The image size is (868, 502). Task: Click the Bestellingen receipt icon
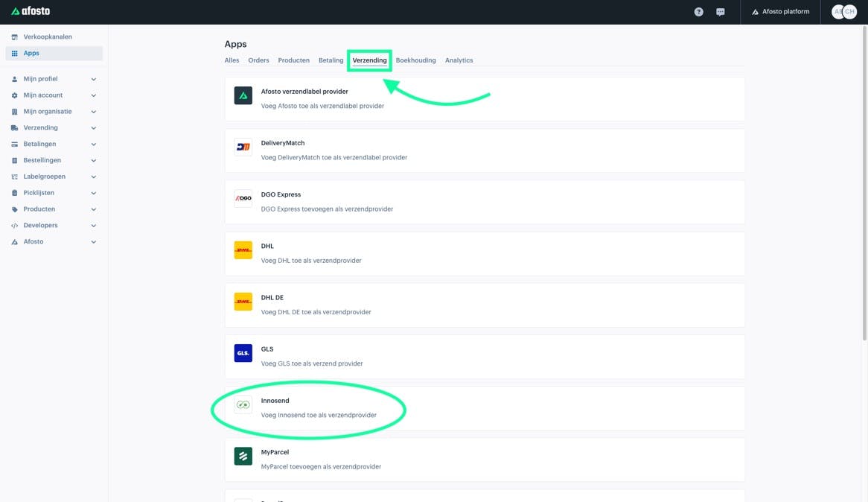click(x=14, y=160)
